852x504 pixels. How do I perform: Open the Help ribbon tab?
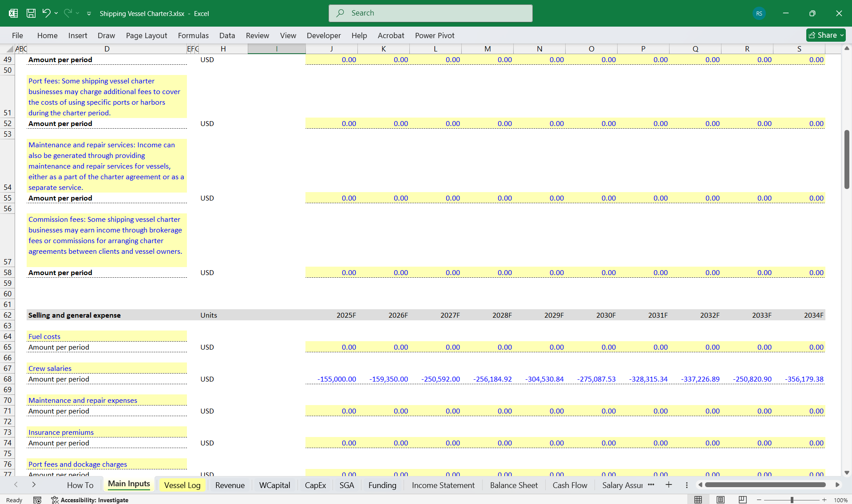click(359, 35)
